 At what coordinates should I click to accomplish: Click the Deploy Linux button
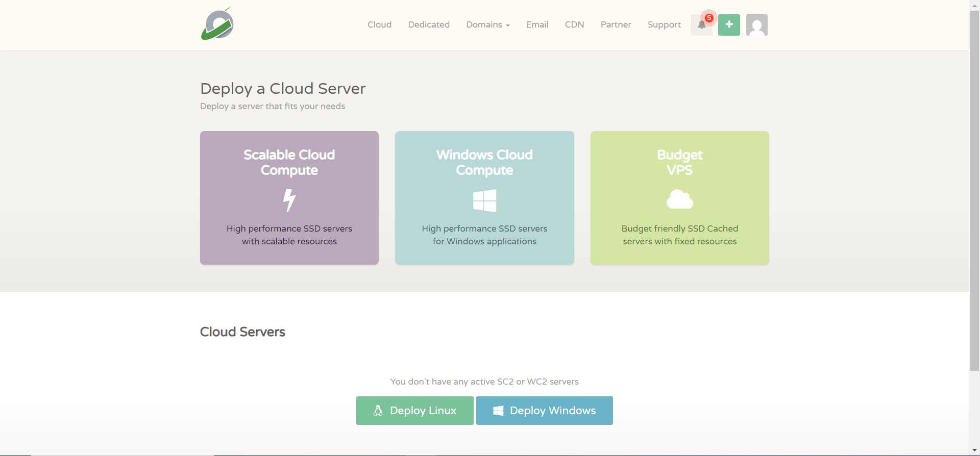click(415, 411)
